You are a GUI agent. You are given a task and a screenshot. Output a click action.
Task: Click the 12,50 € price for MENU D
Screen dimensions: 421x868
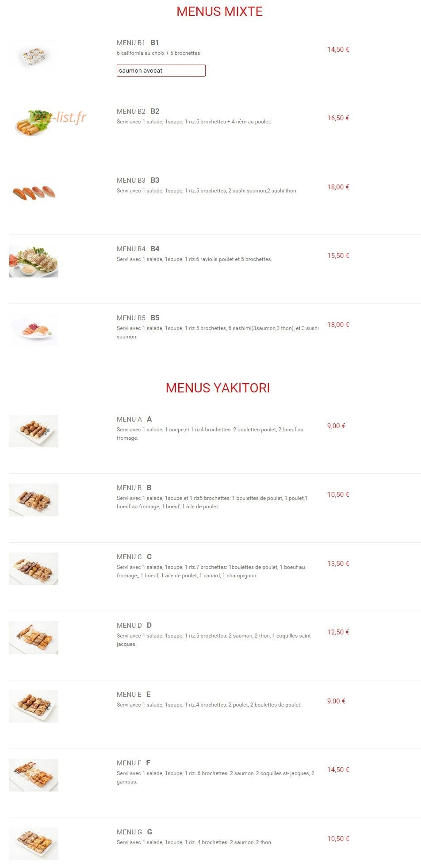tap(338, 632)
